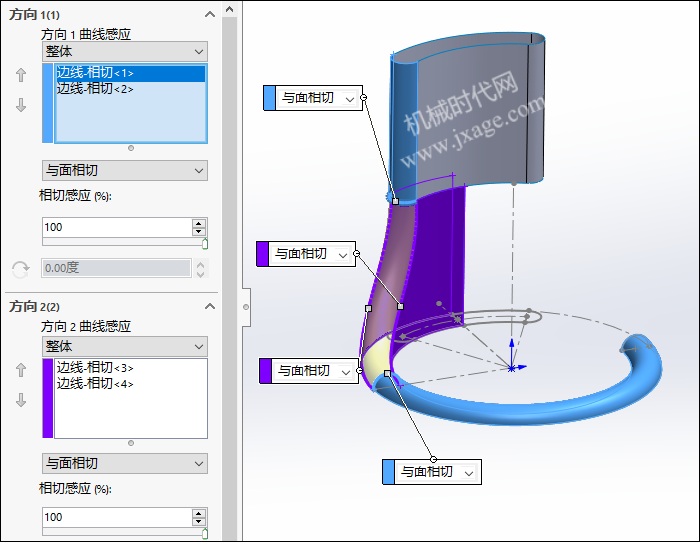Collapse the 方向 1(1) section
This screenshot has width=700, height=542.
pos(210,14)
